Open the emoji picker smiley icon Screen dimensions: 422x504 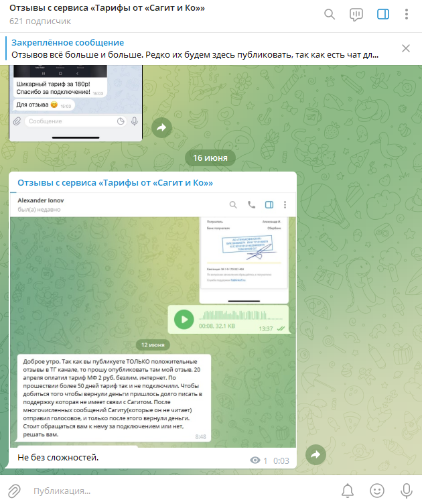coord(377,491)
